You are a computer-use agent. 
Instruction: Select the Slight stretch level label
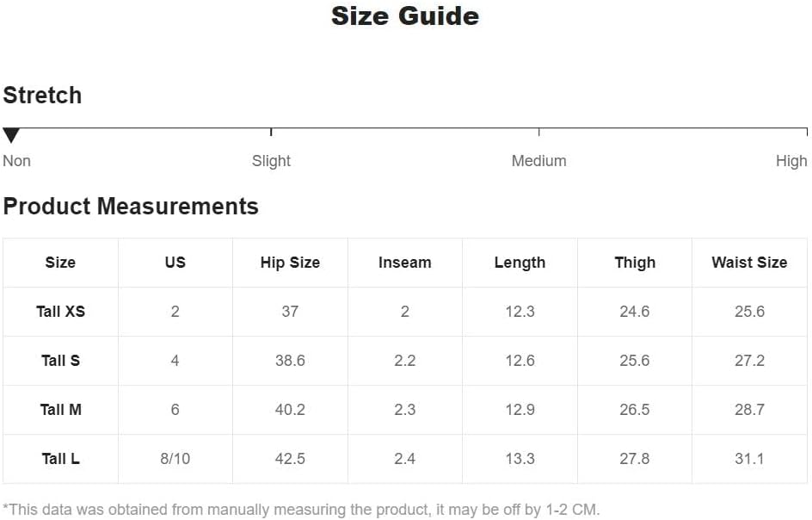[271, 161]
